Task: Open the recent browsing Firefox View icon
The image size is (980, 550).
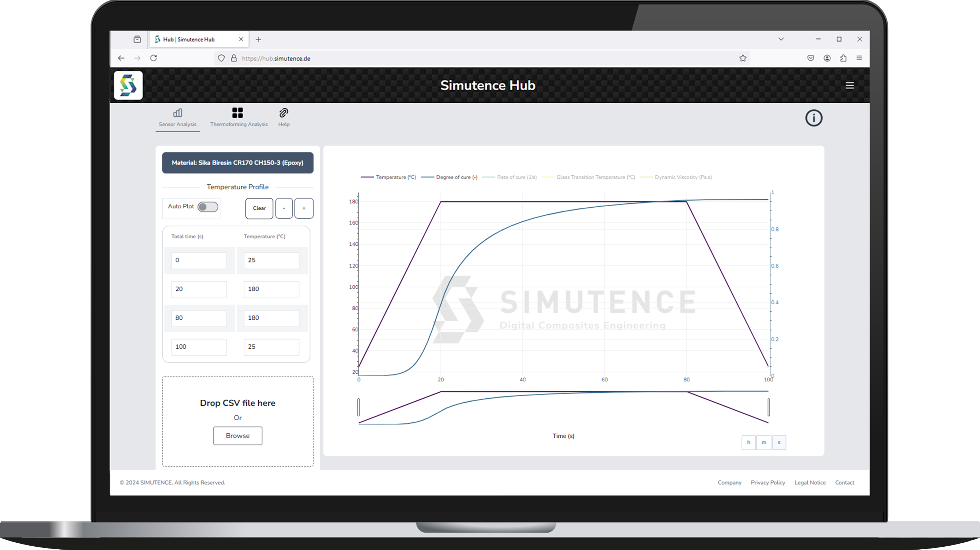Action: coord(137,39)
